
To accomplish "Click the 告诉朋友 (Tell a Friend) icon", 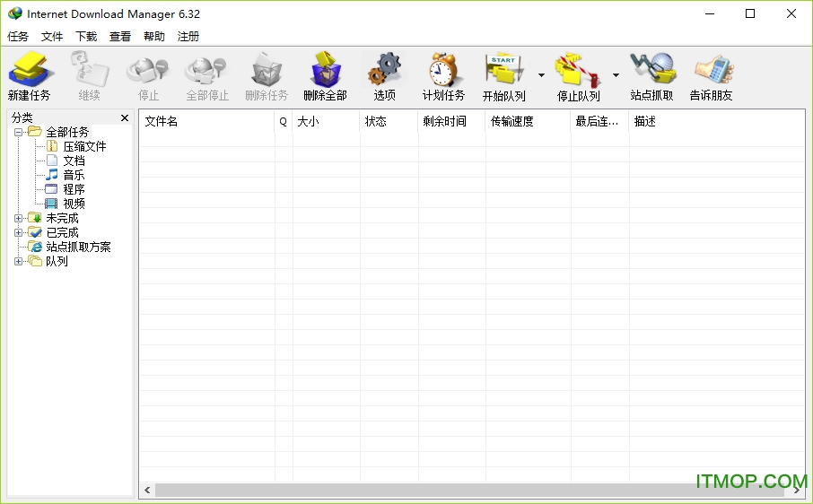I will 711,75.
